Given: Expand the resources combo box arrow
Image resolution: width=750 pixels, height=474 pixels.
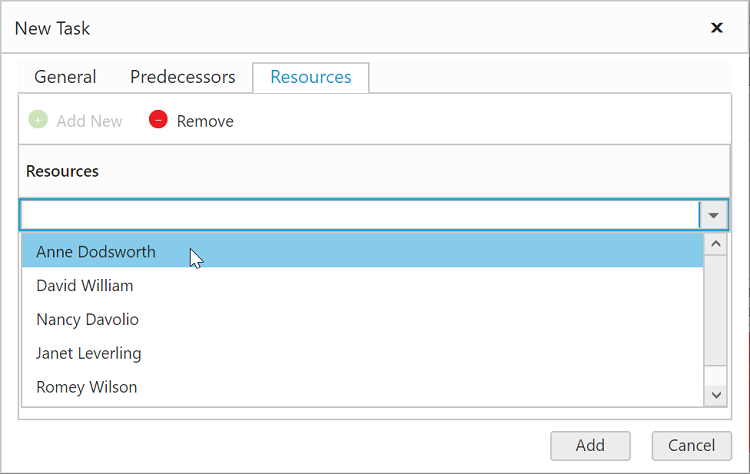Looking at the screenshot, I should (713, 215).
